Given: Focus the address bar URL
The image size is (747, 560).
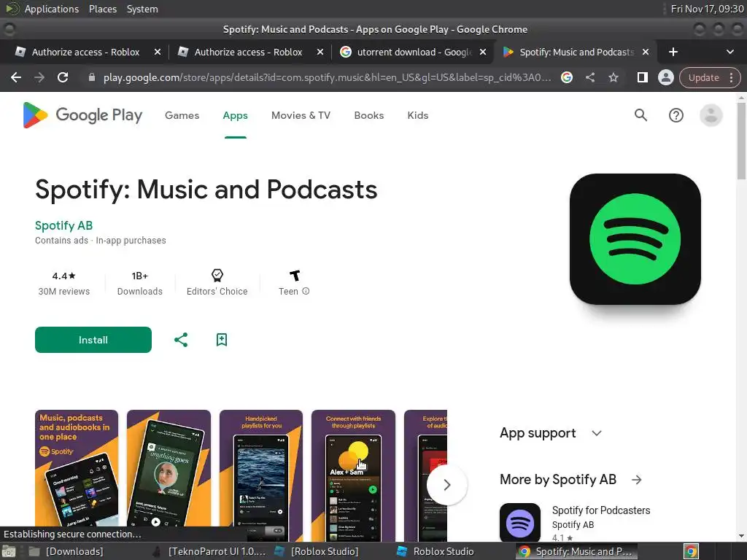Looking at the screenshot, I should point(328,77).
